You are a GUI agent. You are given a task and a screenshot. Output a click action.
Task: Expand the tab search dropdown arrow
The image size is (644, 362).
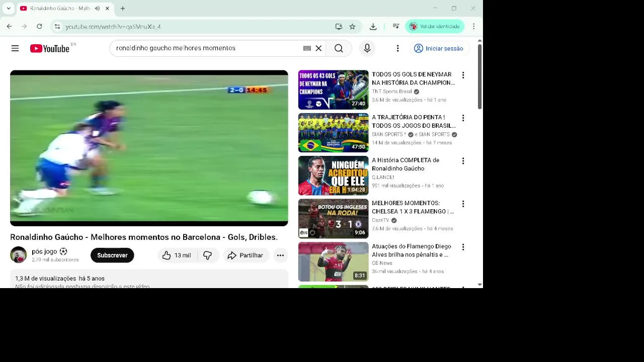(x=9, y=9)
